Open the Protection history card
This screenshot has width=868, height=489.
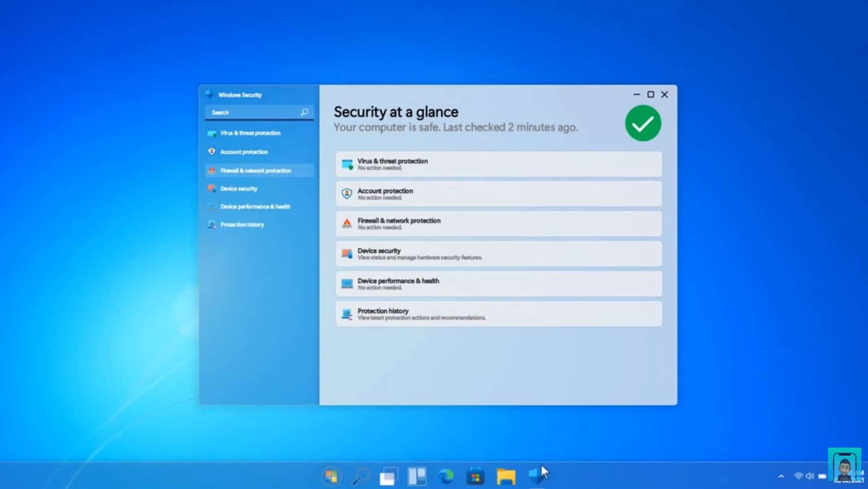point(498,314)
